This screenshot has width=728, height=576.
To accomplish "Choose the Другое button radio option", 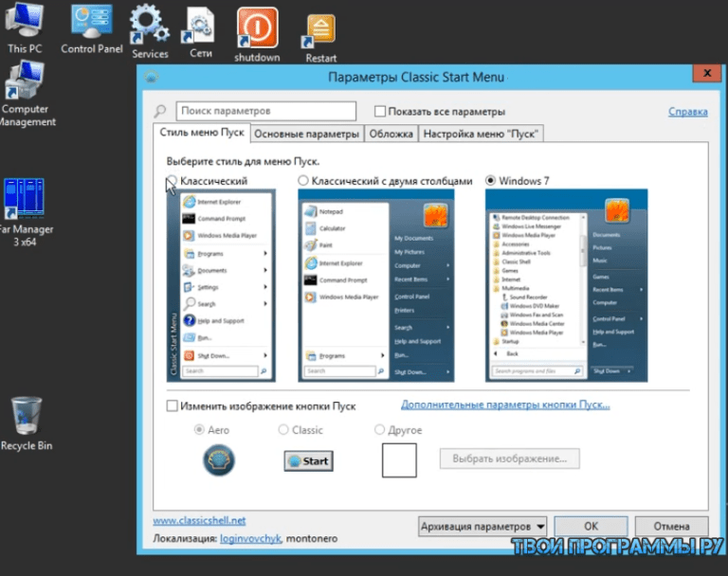I will pos(379,430).
